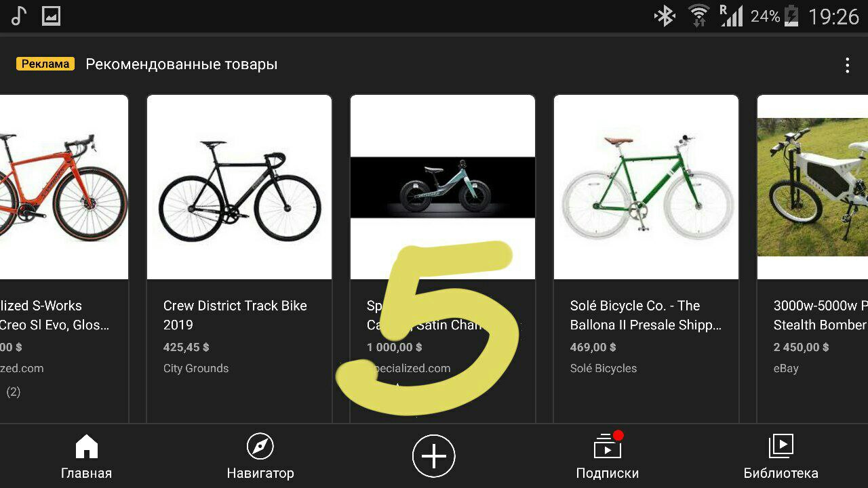Tap the 19:26 clock
Image resolution: width=868 pixels, height=488 pixels.
tap(833, 16)
